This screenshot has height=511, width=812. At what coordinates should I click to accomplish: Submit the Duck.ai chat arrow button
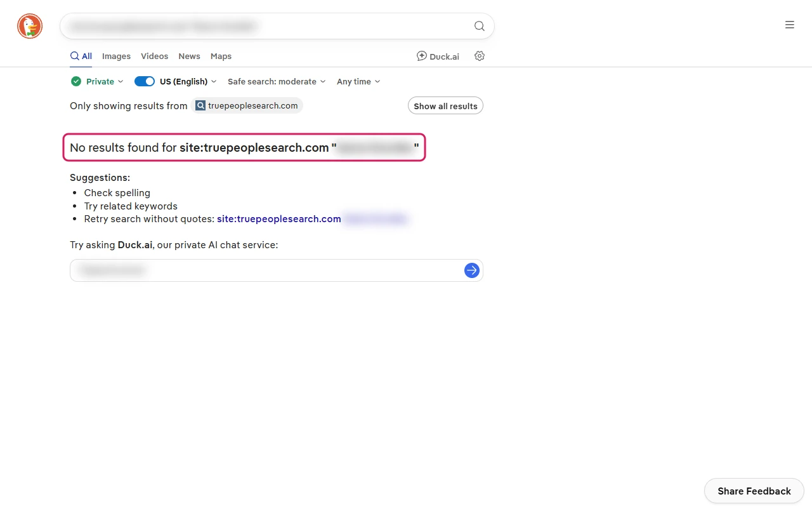click(472, 270)
